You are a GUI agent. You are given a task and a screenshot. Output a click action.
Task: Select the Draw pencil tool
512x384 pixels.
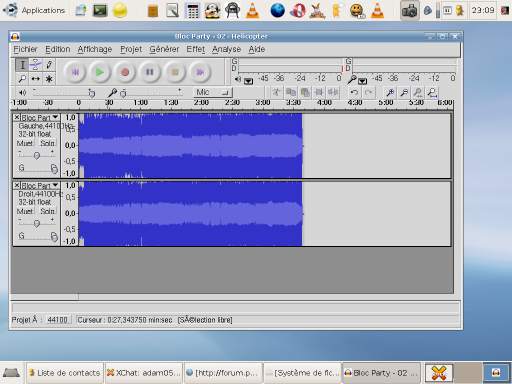coord(49,65)
